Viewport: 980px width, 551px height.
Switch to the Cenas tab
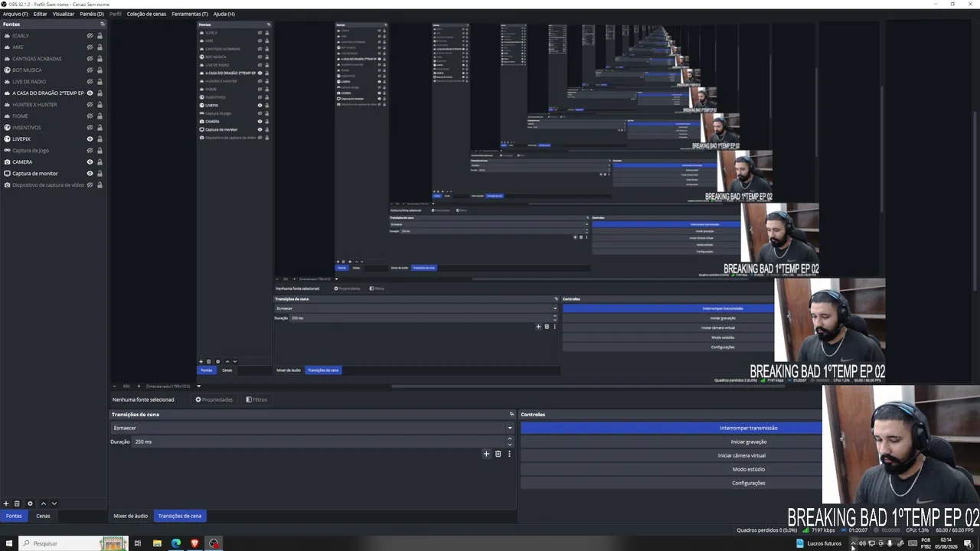(x=43, y=516)
